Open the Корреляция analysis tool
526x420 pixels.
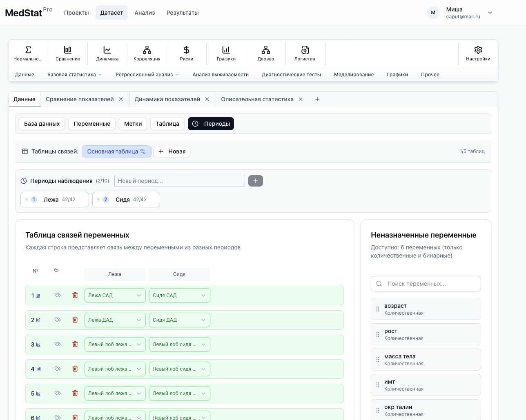pos(147,53)
